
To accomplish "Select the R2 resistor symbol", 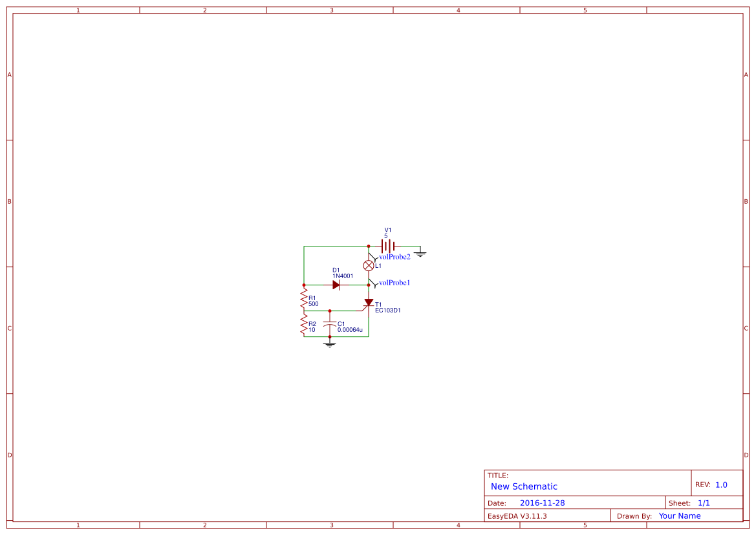I will (304, 323).
